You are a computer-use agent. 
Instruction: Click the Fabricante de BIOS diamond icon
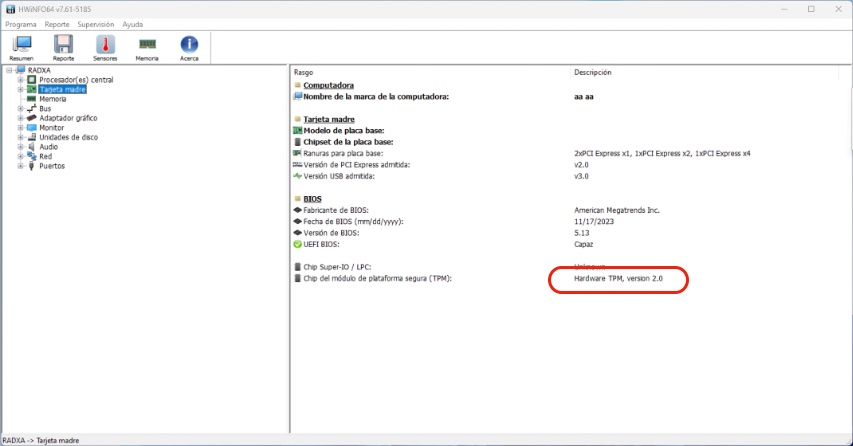pyautogui.click(x=297, y=210)
